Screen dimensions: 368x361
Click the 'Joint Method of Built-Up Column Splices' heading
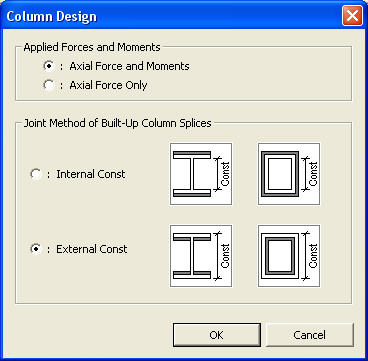[117, 123]
